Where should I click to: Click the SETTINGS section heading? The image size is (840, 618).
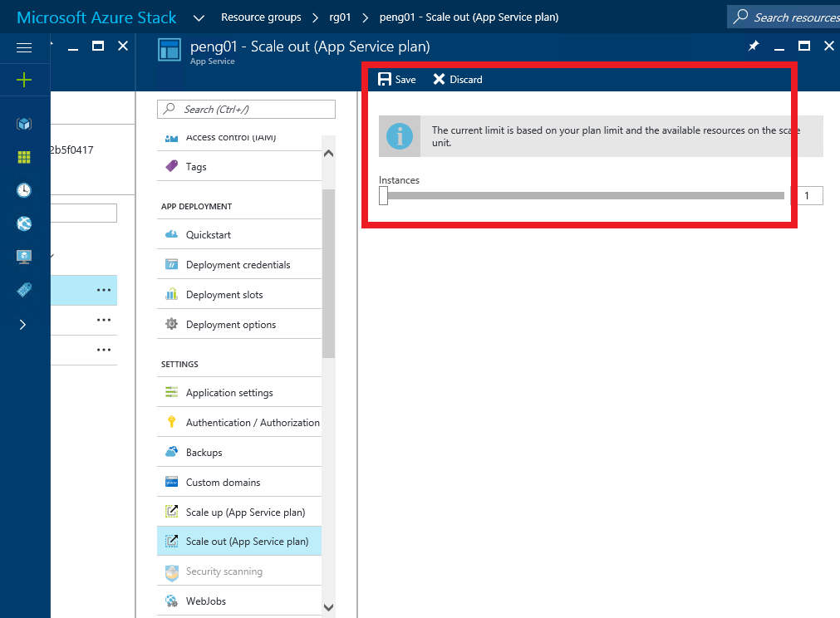pyautogui.click(x=179, y=364)
